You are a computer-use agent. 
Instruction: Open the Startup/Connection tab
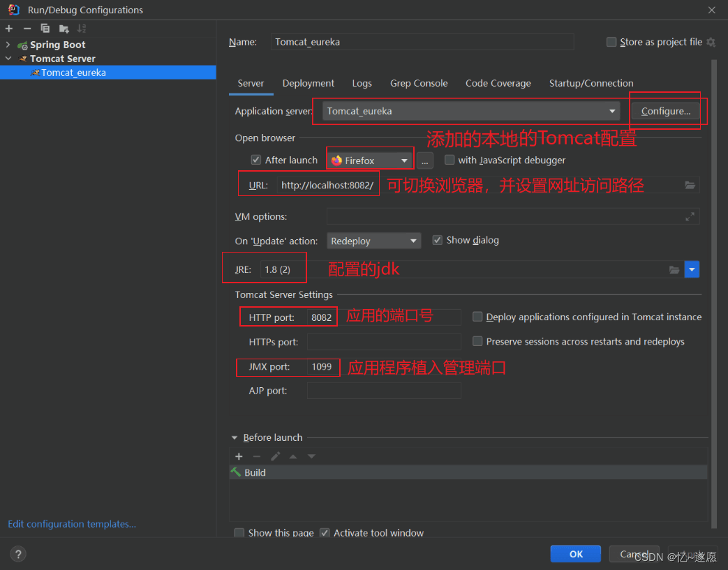pyautogui.click(x=591, y=84)
